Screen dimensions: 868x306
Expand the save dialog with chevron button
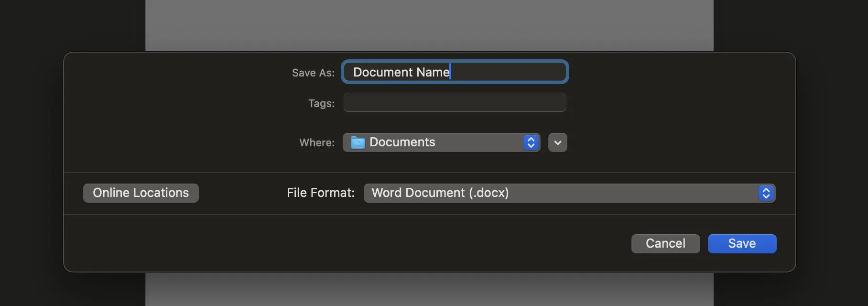pos(557,142)
